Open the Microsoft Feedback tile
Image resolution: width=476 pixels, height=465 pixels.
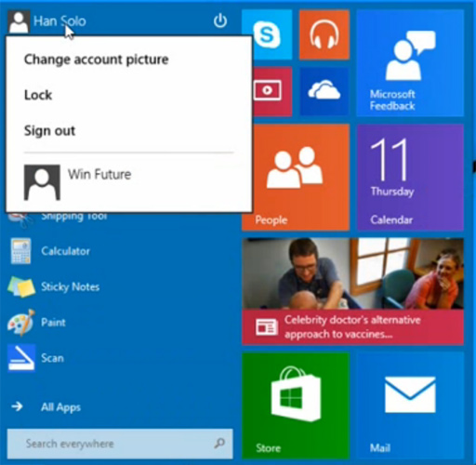coord(410,63)
